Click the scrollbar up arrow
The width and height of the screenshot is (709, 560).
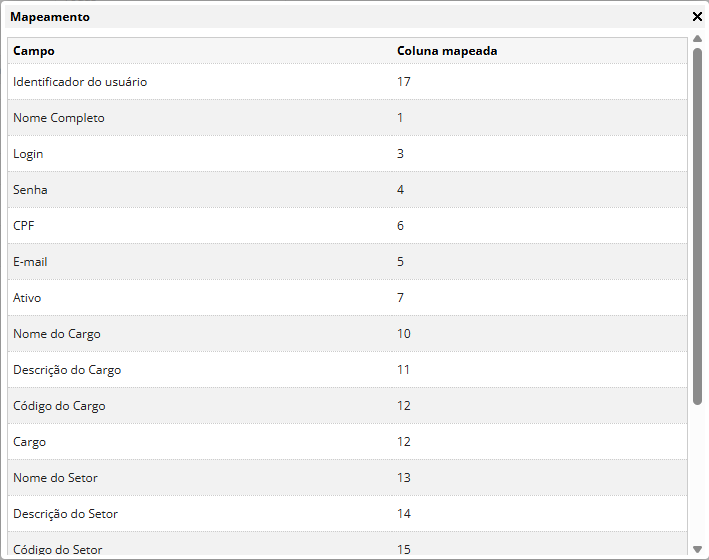(697, 39)
